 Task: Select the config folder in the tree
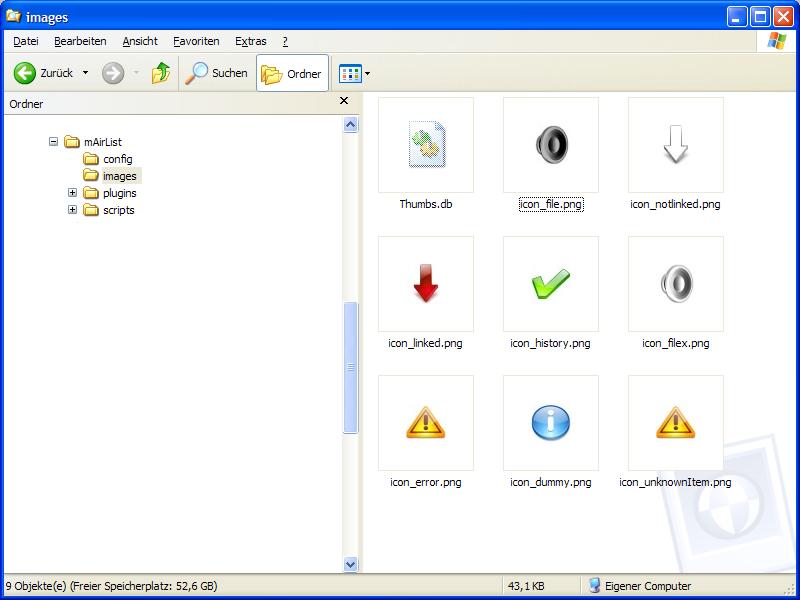117,159
